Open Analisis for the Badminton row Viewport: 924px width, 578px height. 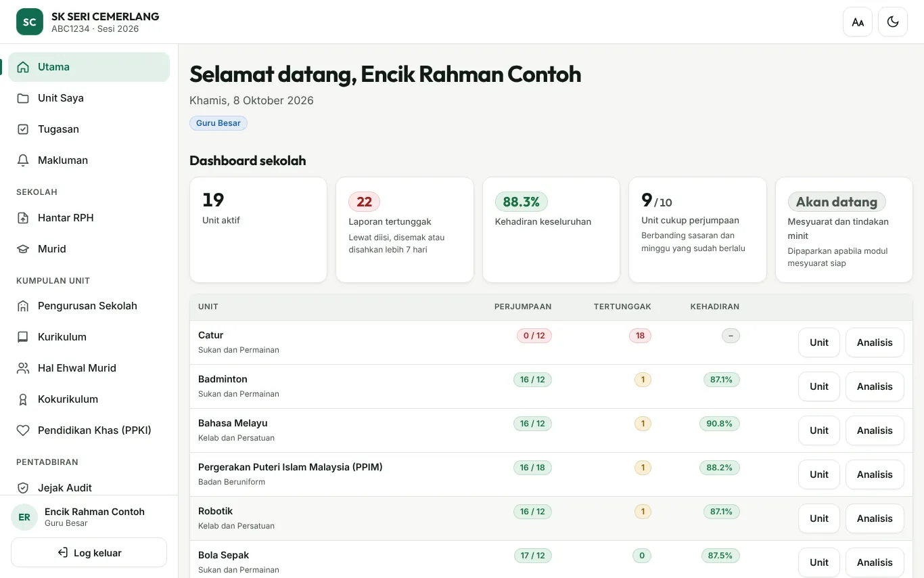(875, 386)
